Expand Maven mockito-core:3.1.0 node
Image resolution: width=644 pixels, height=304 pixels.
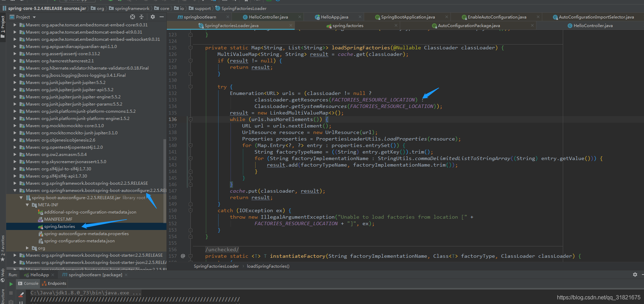click(15, 125)
